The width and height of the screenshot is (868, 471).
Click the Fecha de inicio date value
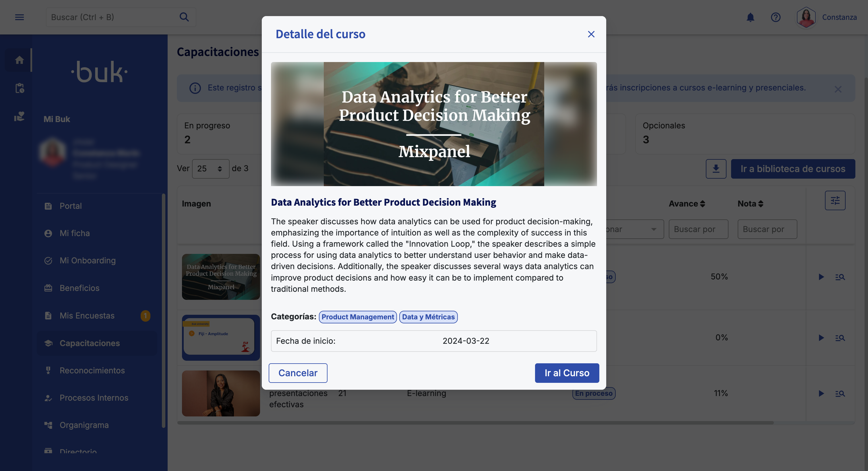[x=466, y=341]
